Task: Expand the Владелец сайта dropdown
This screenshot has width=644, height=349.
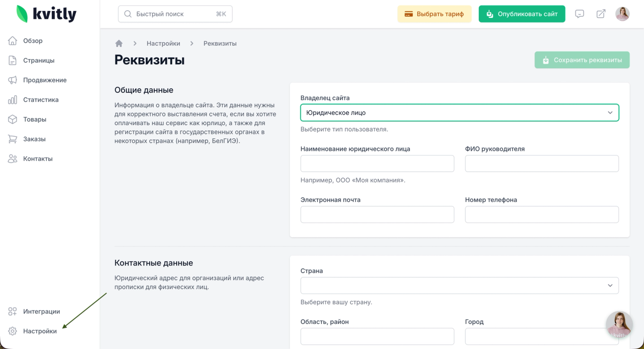Action: pyautogui.click(x=459, y=113)
